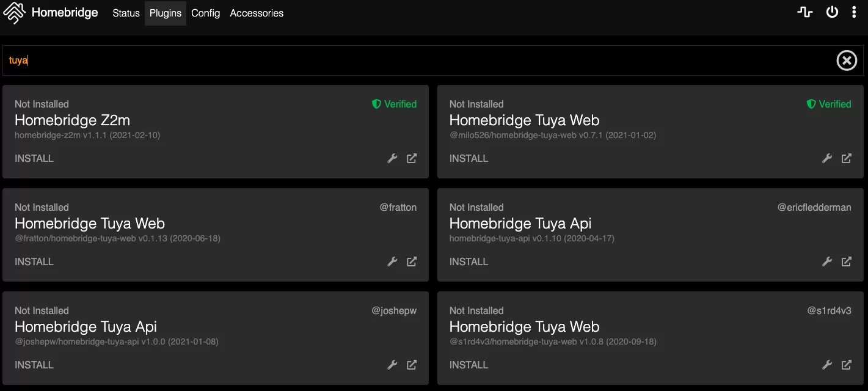Click the Homebridge Tuya Api title by ericfledderman

pyautogui.click(x=520, y=223)
